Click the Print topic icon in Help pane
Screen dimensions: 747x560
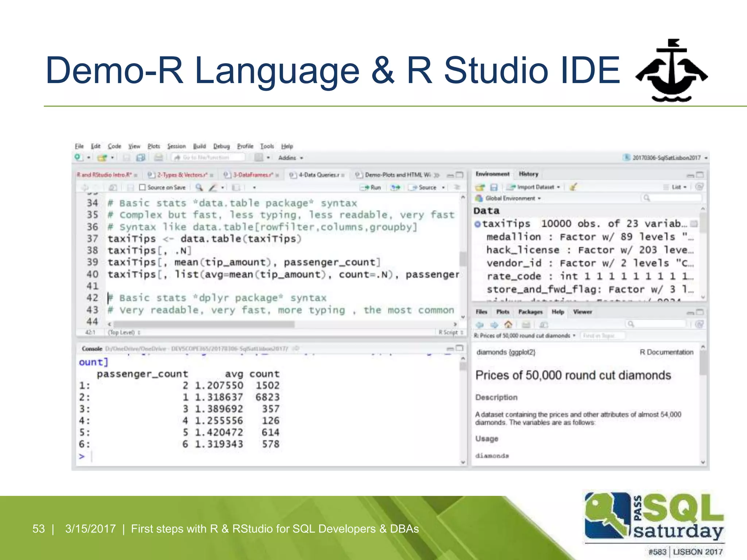pos(526,324)
